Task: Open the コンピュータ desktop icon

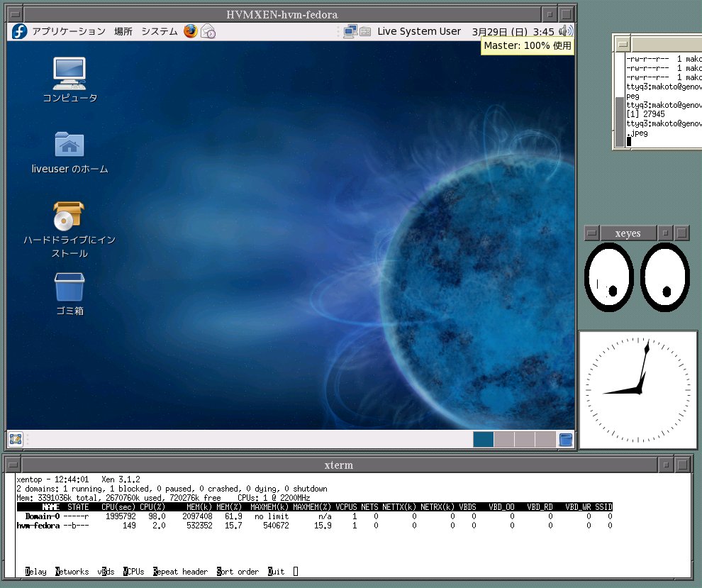Action: pos(69,79)
